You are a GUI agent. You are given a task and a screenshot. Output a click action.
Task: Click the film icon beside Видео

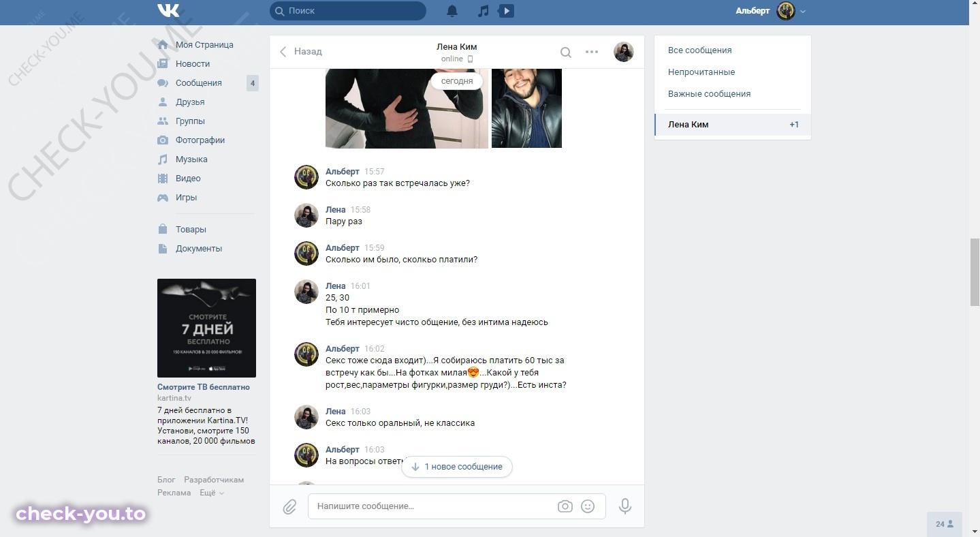(x=163, y=179)
